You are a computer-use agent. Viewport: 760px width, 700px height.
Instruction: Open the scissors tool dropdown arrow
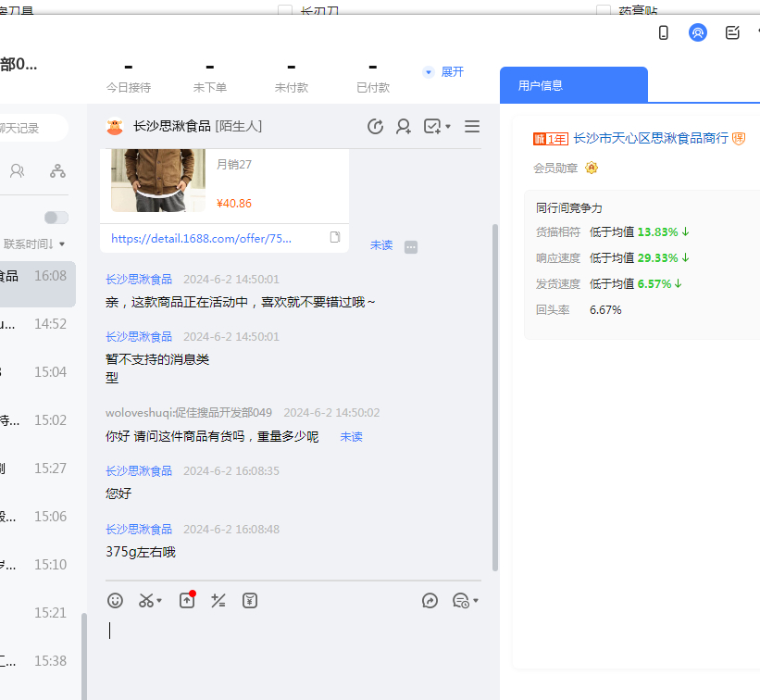pos(159,601)
